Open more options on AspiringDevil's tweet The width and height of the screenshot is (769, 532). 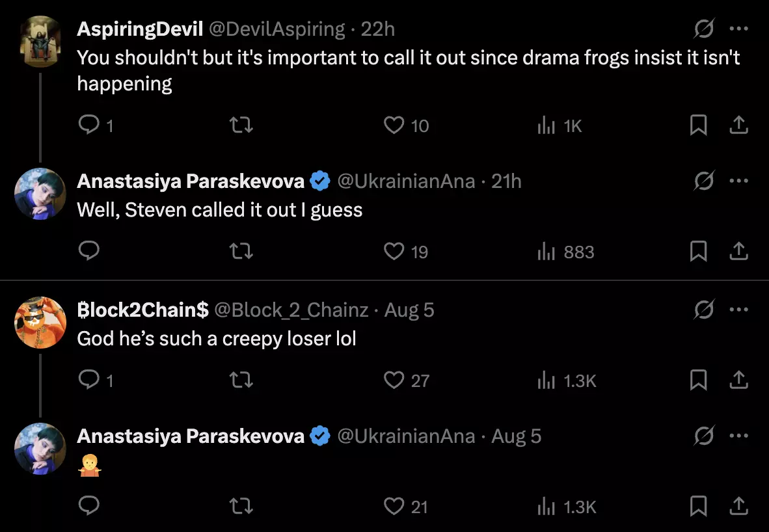point(738,29)
